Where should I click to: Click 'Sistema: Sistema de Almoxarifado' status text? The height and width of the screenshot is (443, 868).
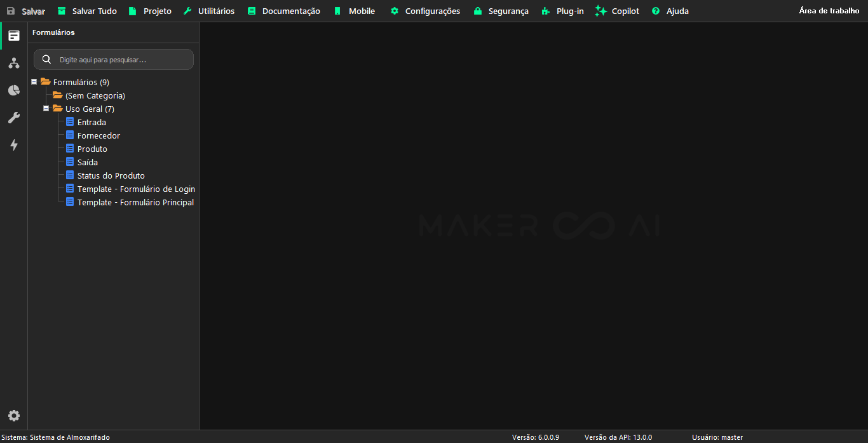[x=55, y=437]
